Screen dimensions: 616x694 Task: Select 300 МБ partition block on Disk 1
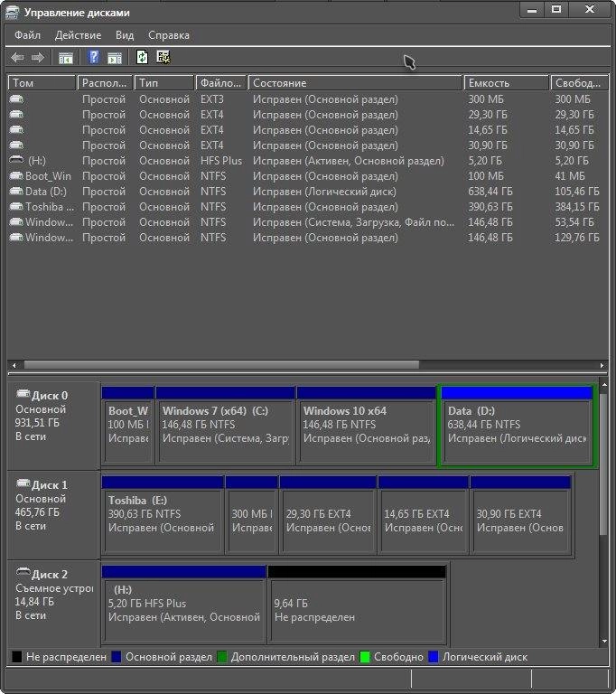(252, 515)
